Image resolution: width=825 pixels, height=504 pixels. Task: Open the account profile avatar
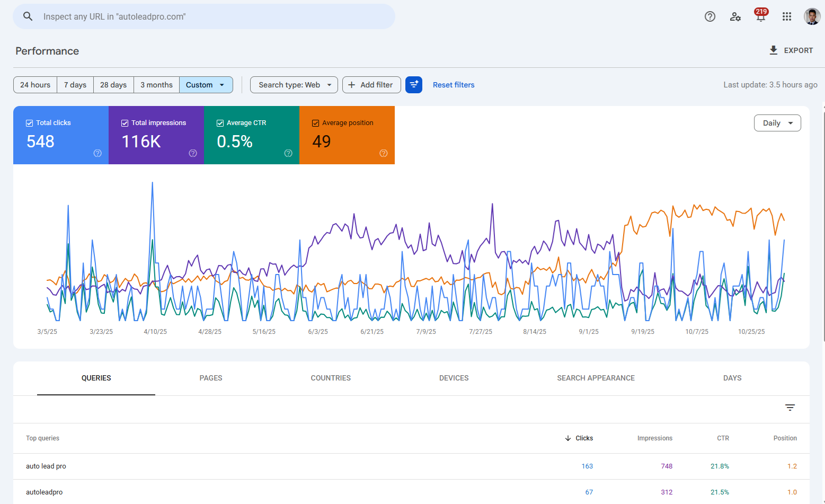pos(812,16)
